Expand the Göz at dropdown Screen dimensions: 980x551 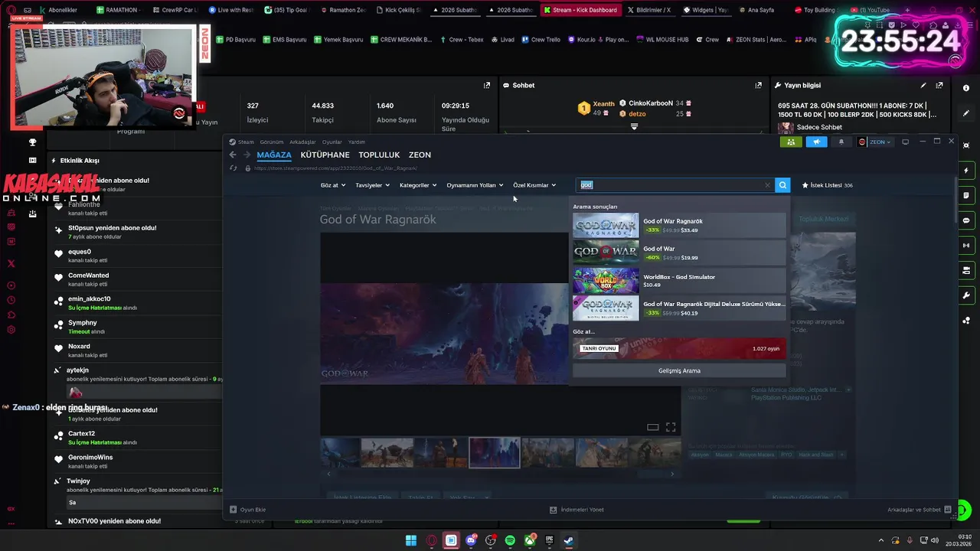pyautogui.click(x=333, y=185)
